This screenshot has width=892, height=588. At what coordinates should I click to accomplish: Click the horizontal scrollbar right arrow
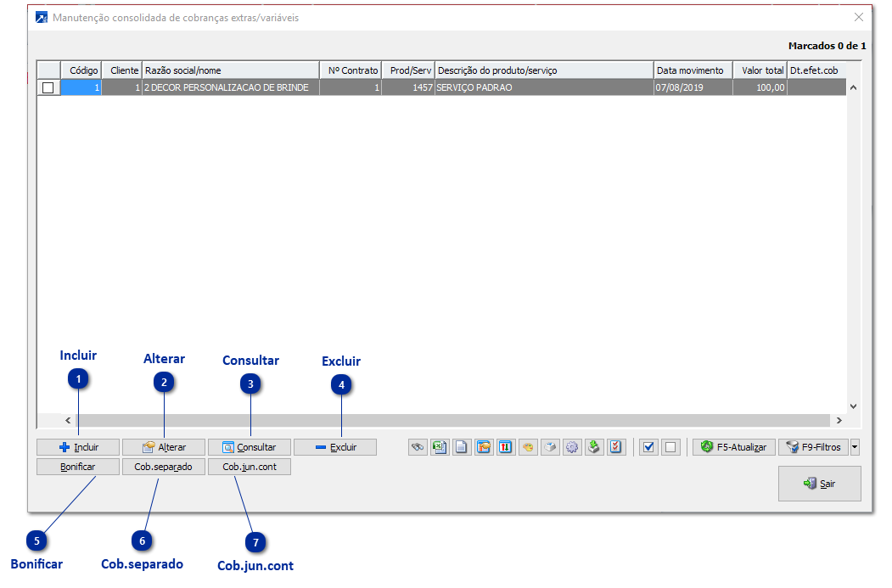click(x=839, y=420)
